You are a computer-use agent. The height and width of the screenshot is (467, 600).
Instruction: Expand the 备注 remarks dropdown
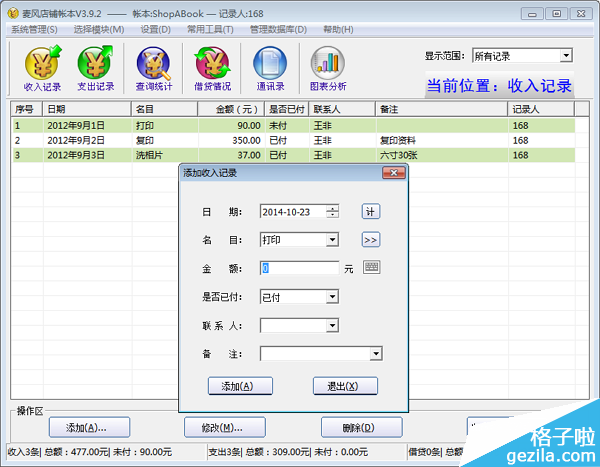[375, 353]
